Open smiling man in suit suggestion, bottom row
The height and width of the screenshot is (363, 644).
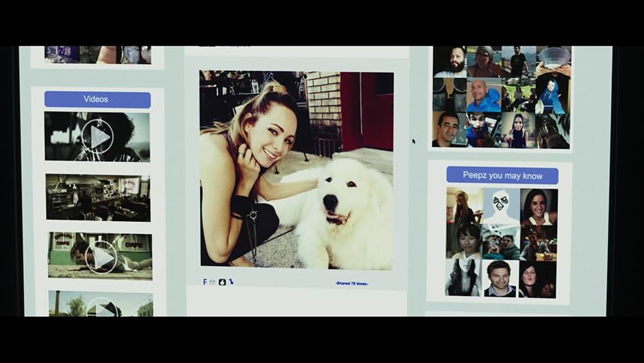click(x=501, y=278)
